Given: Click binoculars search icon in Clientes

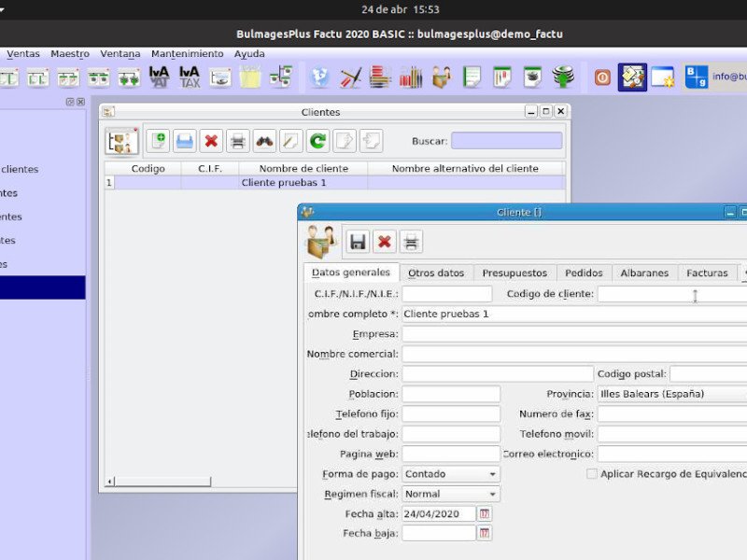Looking at the screenshot, I should tap(264, 141).
